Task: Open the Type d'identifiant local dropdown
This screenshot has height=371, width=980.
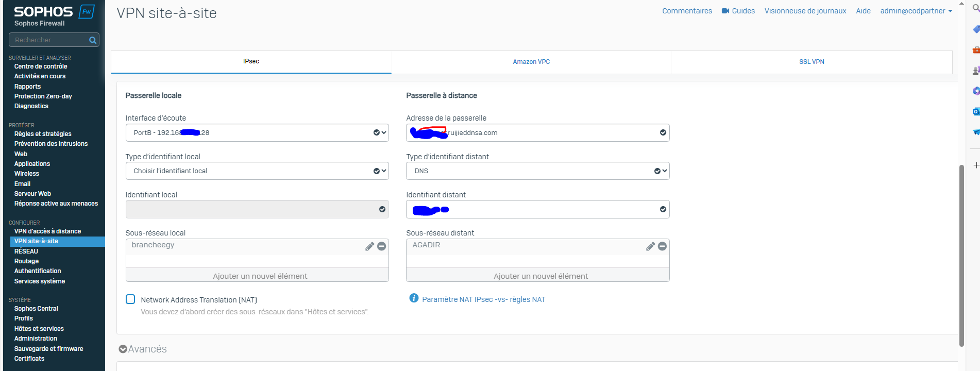Action: pyautogui.click(x=257, y=171)
